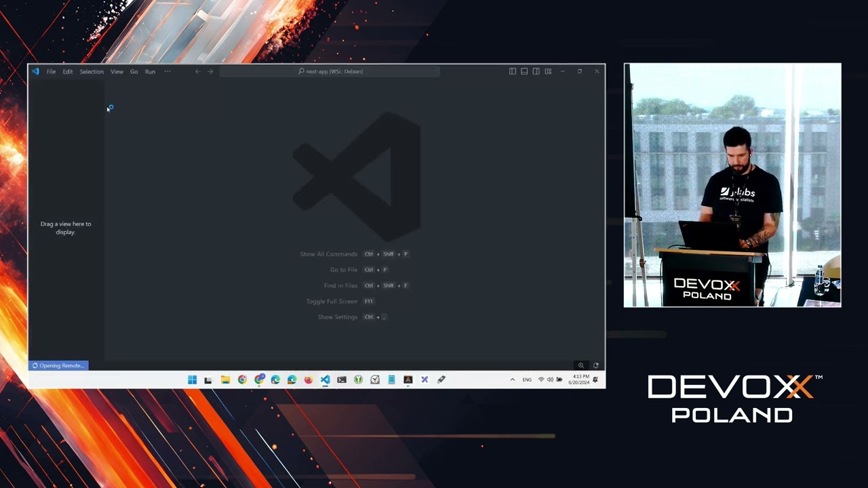Click the Show Settings text
868x488 pixels.
[337, 317]
